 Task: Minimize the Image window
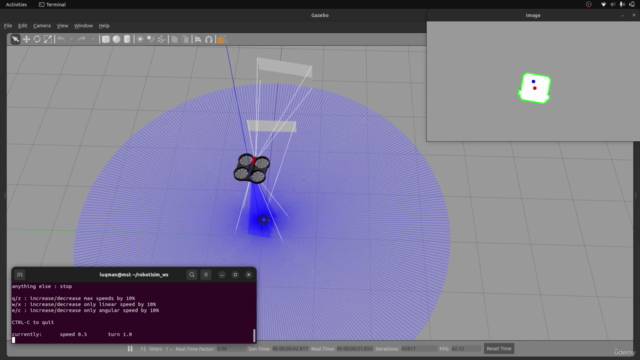click(x=622, y=15)
